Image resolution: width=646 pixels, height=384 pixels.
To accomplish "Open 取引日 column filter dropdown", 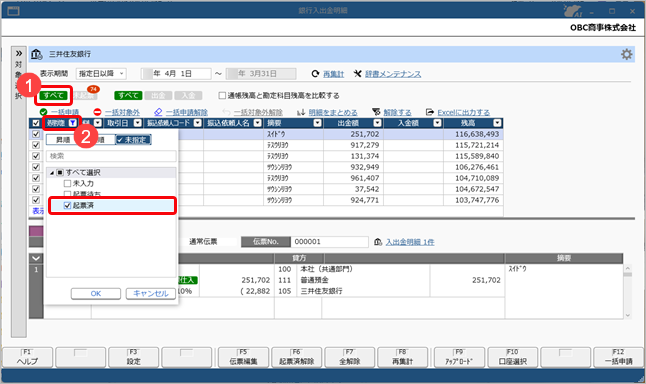I will [138, 123].
